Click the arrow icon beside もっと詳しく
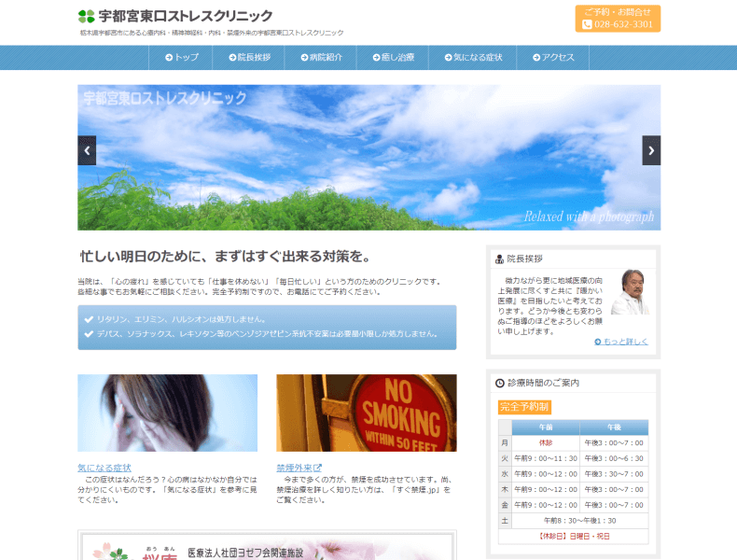The width and height of the screenshot is (737, 560). click(598, 342)
